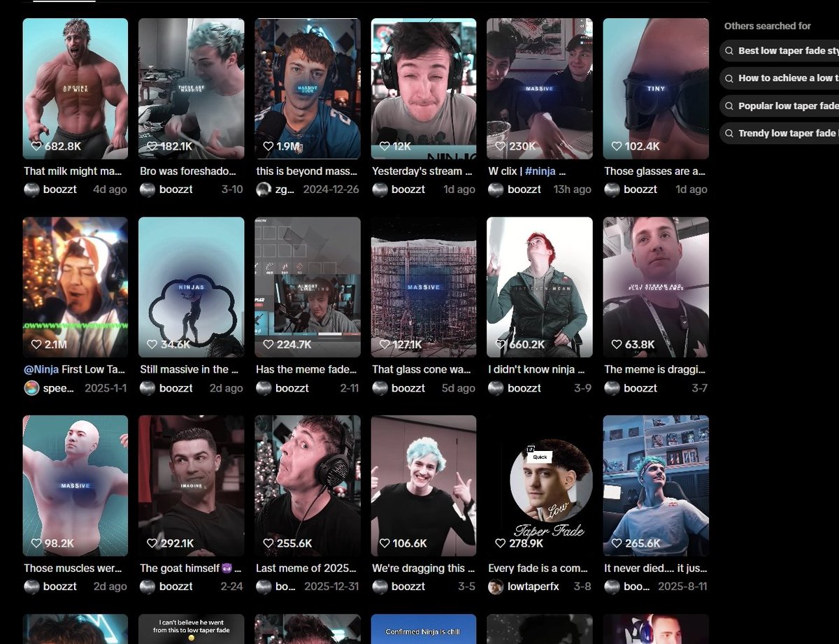
Task: Open 'That milk might ma...' video title
Action: click(x=73, y=171)
